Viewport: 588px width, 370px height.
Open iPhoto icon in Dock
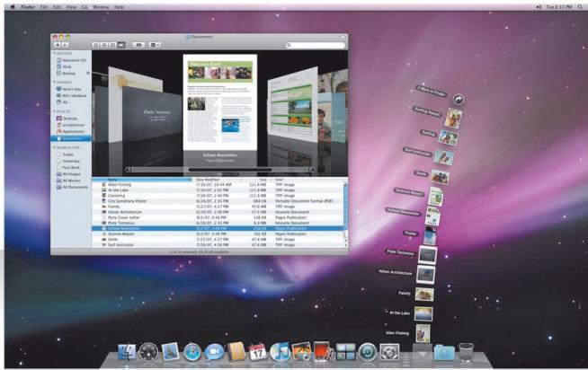coord(301,352)
